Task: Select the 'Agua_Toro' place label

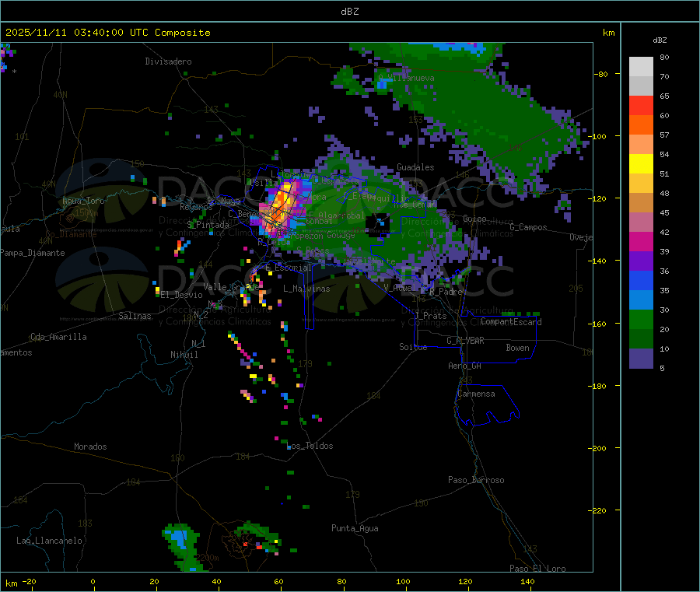Action: click(x=83, y=201)
